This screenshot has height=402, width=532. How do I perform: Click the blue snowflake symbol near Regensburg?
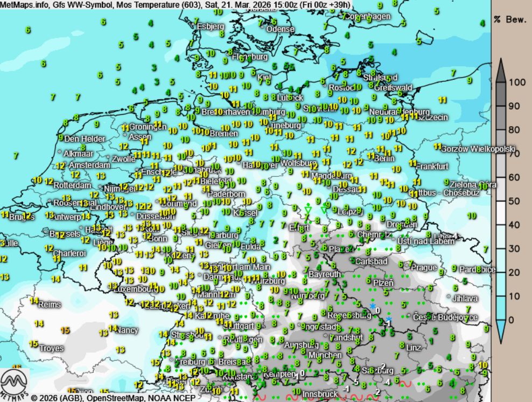[x=372, y=306]
